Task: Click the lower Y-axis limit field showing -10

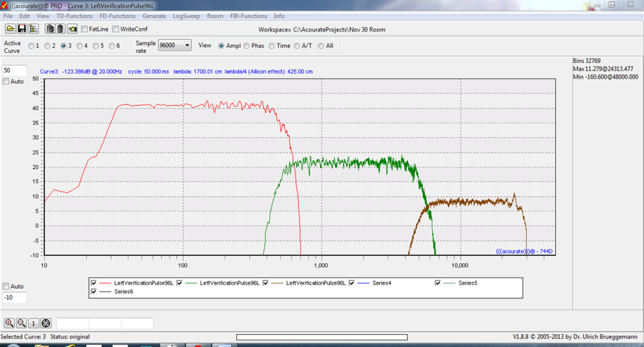Action: [15, 298]
